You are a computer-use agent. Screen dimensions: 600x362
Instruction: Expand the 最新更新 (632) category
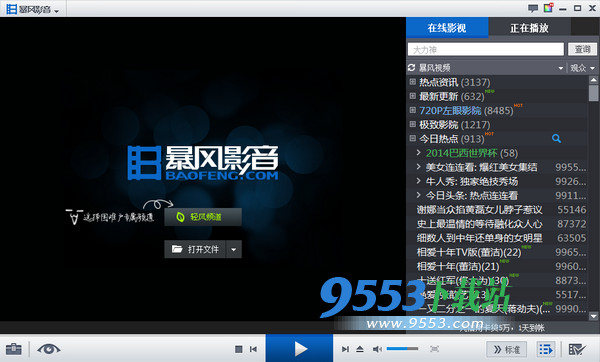pos(412,96)
